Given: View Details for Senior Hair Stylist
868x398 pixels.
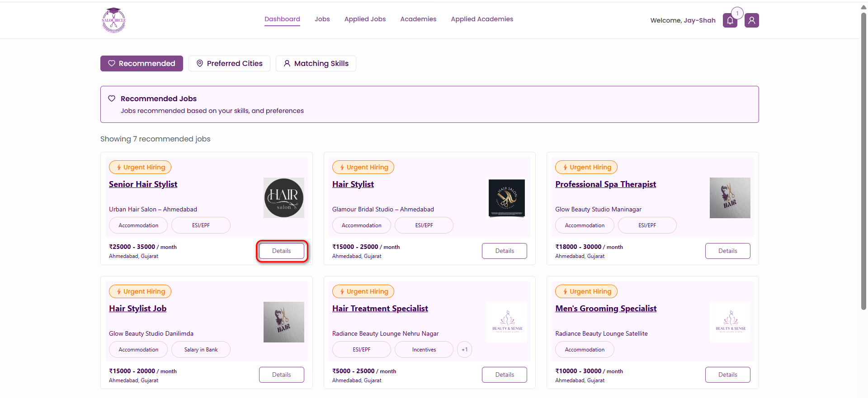Looking at the screenshot, I should coord(282,251).
